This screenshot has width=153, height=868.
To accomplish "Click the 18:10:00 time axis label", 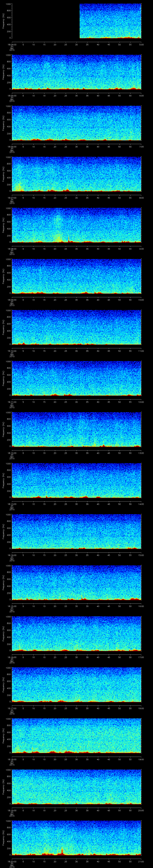I will tap(12, 351).
